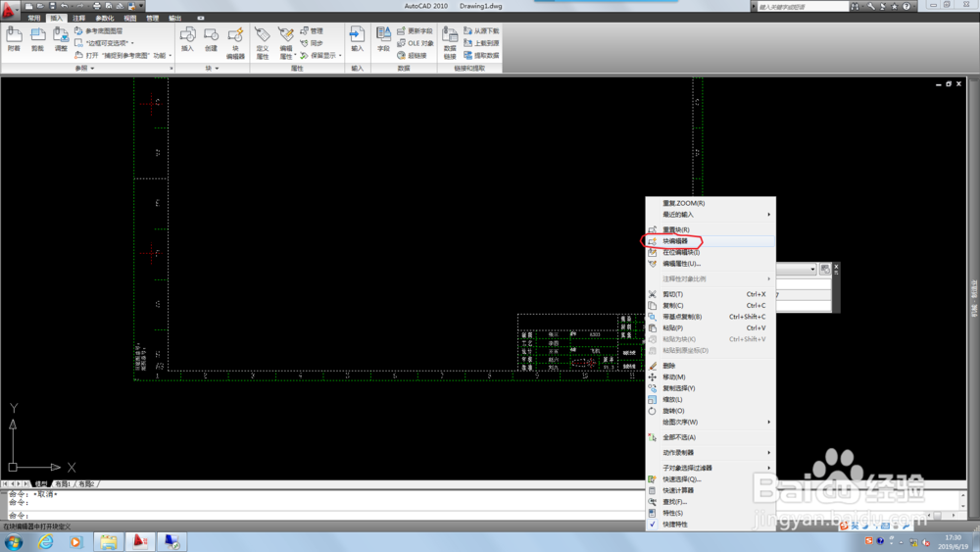
Task: Switch to the 布局2 layout tab
Action: point(86,484)
